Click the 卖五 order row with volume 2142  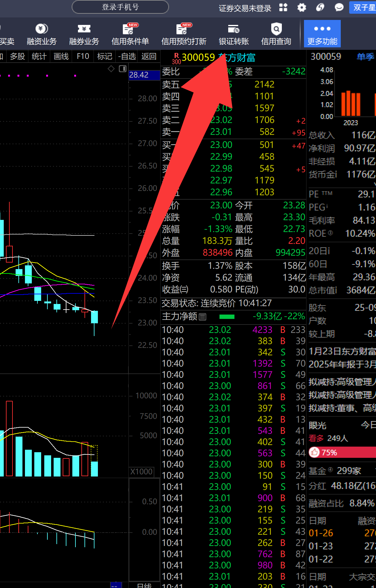tap(234, 84)
